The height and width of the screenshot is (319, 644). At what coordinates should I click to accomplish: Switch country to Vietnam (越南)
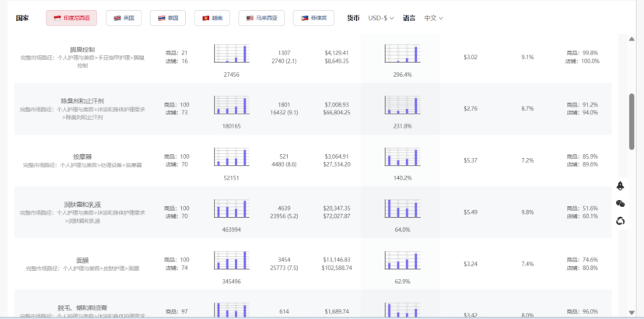click(x=212, y=18)
